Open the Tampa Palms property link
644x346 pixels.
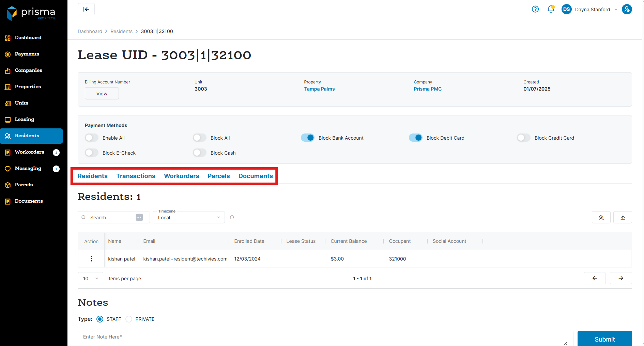[319, 89]
